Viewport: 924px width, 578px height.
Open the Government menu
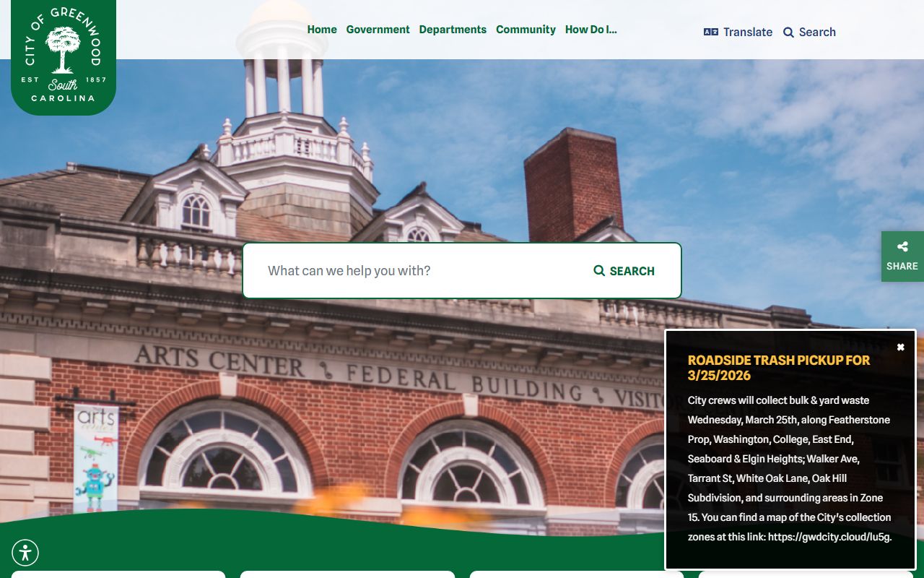378,30
